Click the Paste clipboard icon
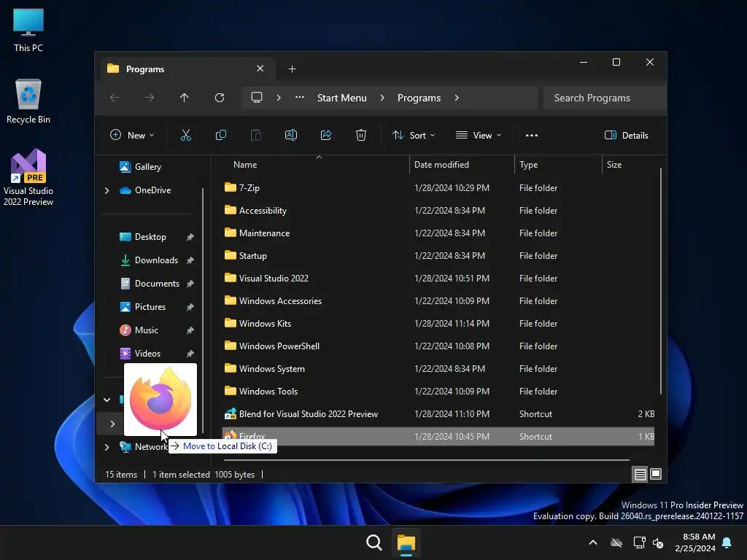 tap(256, 135)
